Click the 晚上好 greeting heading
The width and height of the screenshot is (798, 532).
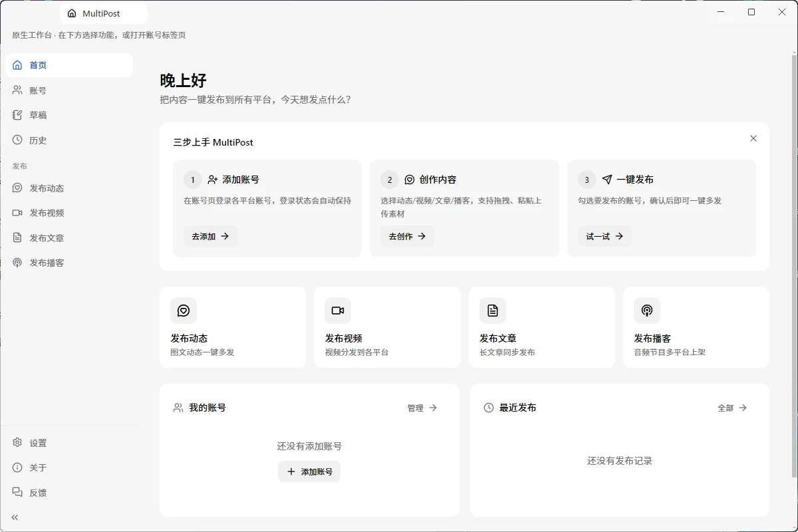[184, 81]
